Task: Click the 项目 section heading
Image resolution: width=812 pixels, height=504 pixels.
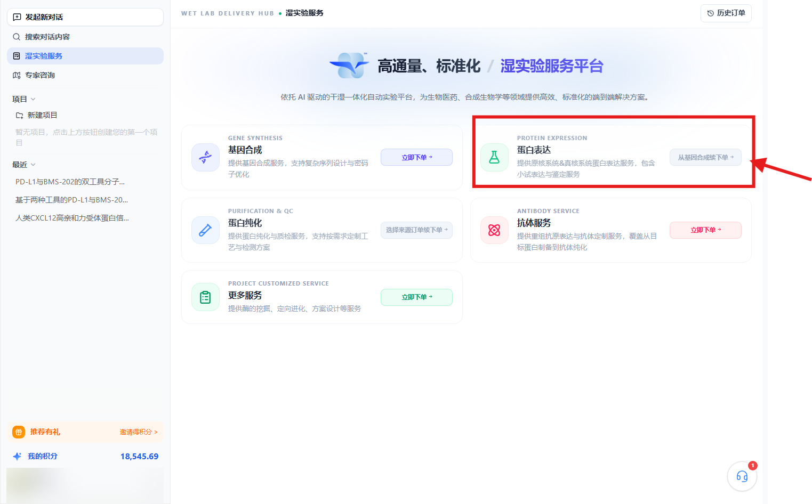Action: click(x=20, y=99)
